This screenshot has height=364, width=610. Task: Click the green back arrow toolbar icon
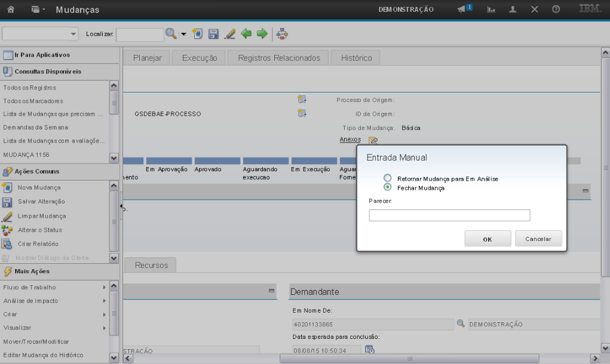[x=246, y=34]
